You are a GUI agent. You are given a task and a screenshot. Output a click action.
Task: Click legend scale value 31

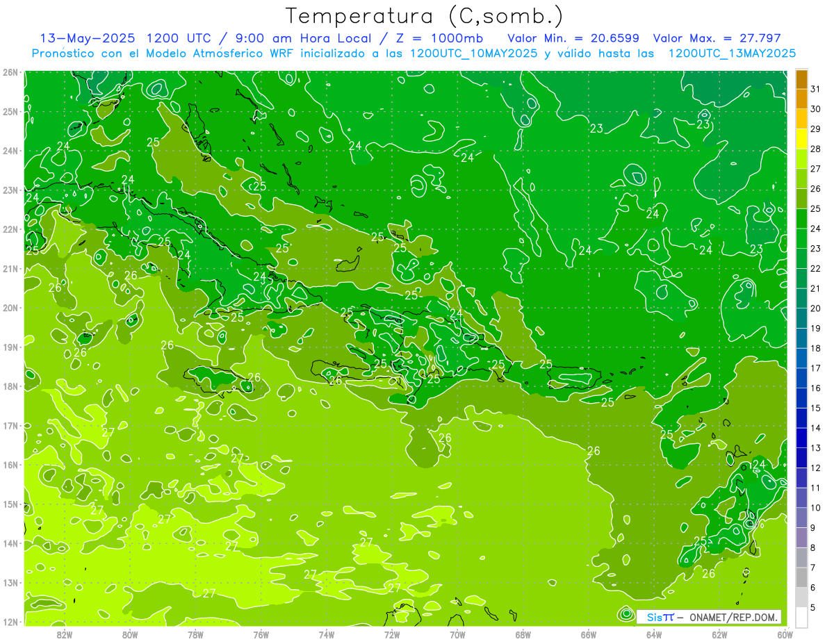[816, 89]
